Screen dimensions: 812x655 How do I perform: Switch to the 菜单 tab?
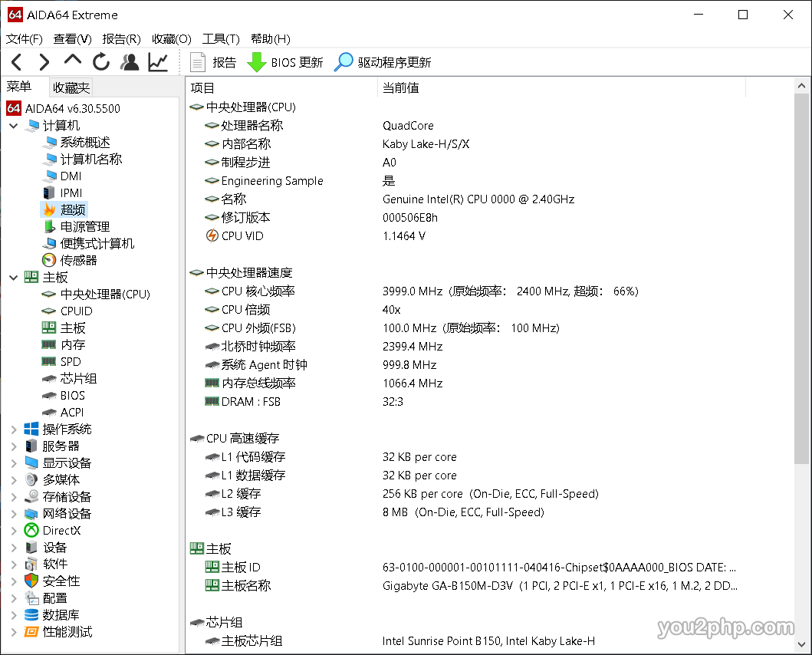click(x=19, y=87)
